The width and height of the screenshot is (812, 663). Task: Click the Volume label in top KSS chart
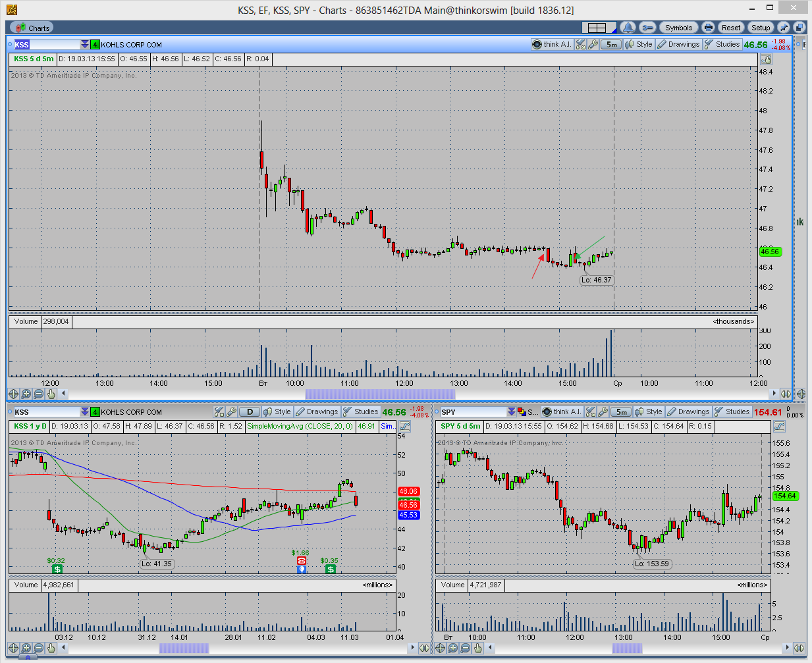tap(26, 322)
